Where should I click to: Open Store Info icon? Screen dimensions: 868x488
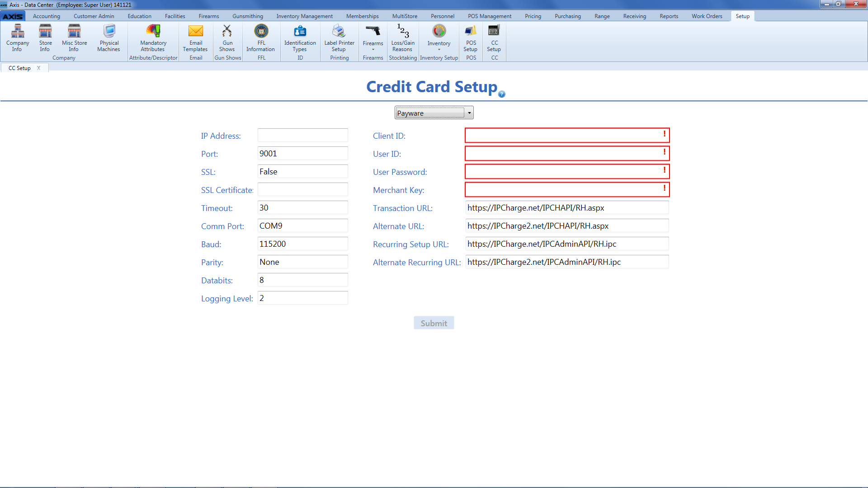[45, 38]
